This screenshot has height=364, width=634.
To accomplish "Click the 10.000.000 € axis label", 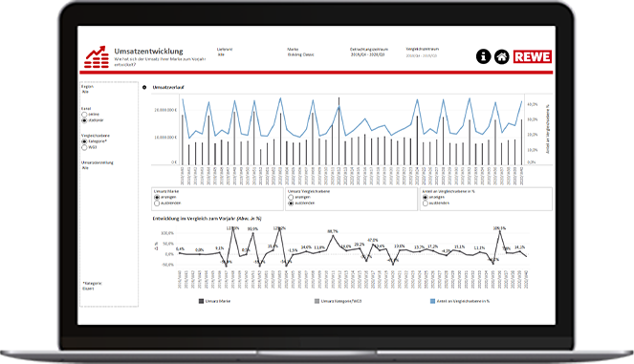I will tap(165, 138).
